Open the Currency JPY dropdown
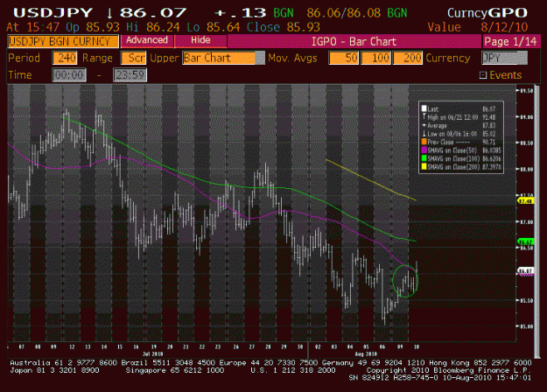The width and height of the screenshot is (547, 392). (504, 58)
